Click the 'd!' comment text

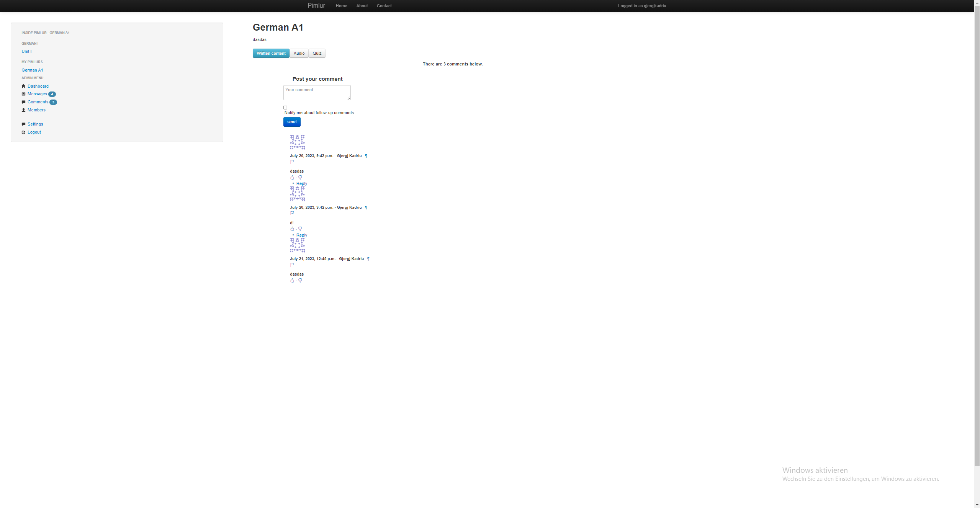coord(292,223)
